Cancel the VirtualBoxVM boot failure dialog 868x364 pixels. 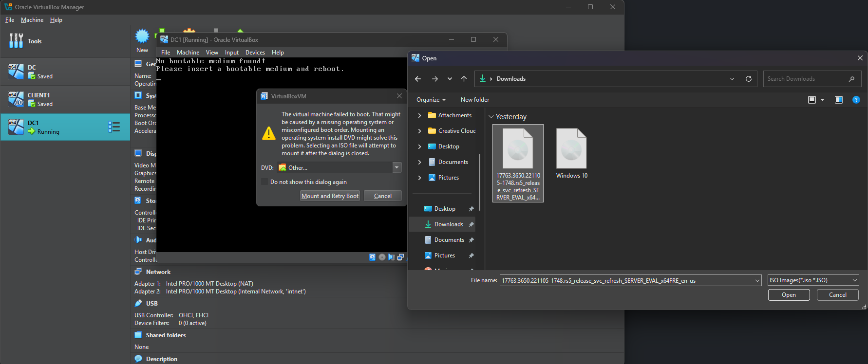click(x=383, y=196)
